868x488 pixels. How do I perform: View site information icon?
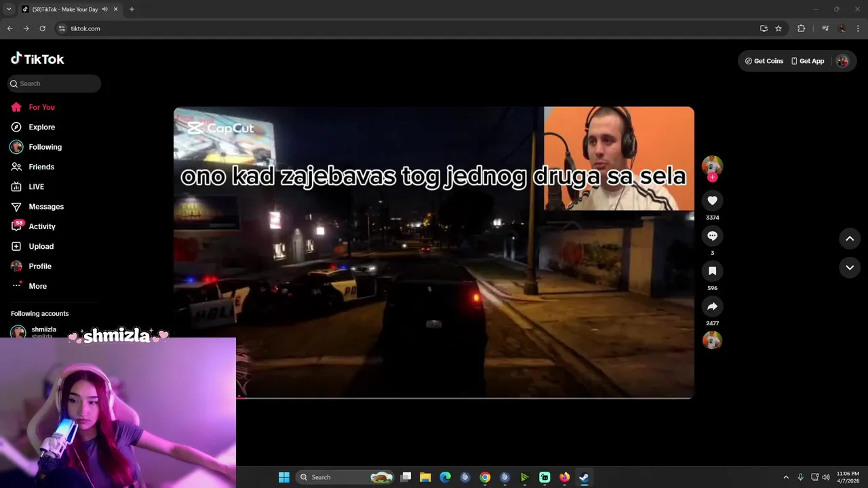(x=62, y=28)
